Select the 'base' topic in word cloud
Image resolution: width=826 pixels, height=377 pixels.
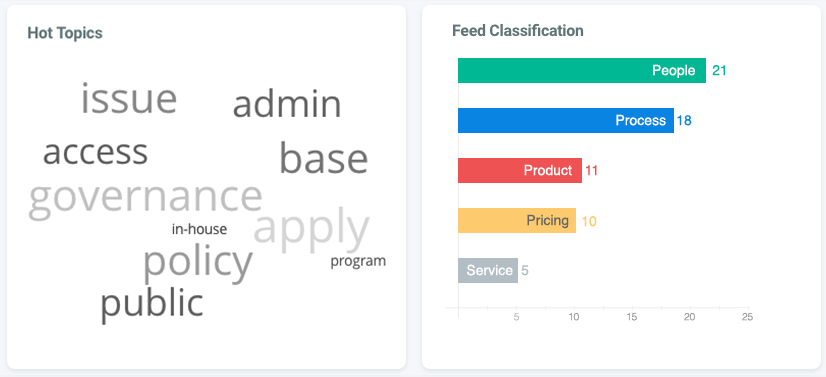[x=323, y=158]
